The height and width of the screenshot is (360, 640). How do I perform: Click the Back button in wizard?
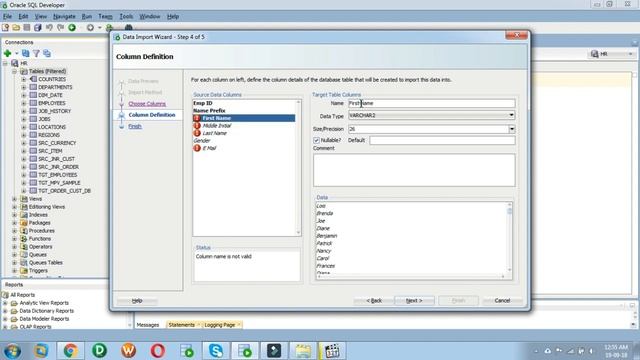click(374, 301)
